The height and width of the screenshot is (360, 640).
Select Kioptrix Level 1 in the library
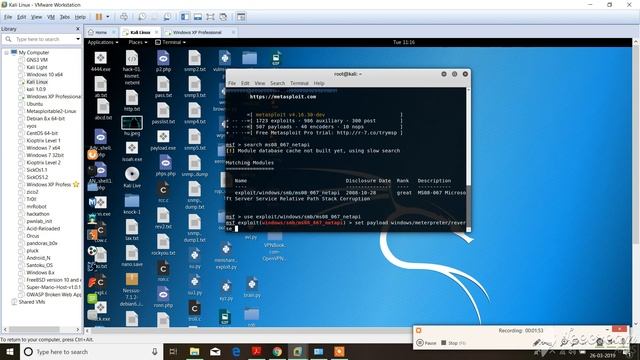[x=43, y=140]
